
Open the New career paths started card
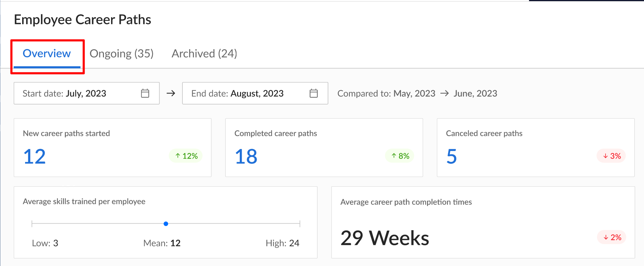point(112,148)
